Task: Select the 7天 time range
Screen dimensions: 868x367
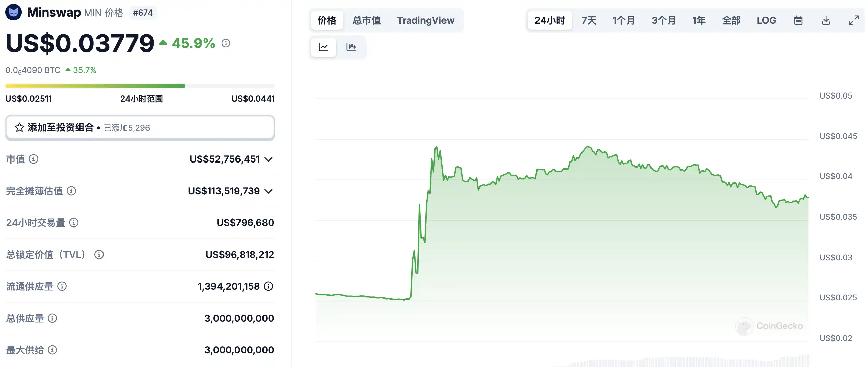Action: (589, 20)
